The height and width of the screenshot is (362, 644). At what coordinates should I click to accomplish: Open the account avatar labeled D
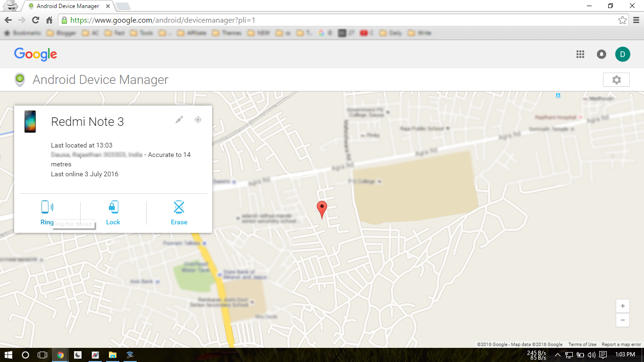click(622, 54)
